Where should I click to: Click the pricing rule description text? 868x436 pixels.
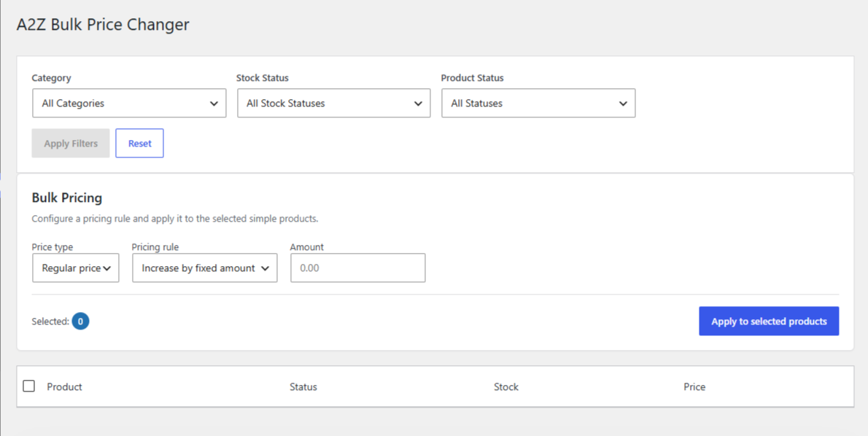point(175,219)
